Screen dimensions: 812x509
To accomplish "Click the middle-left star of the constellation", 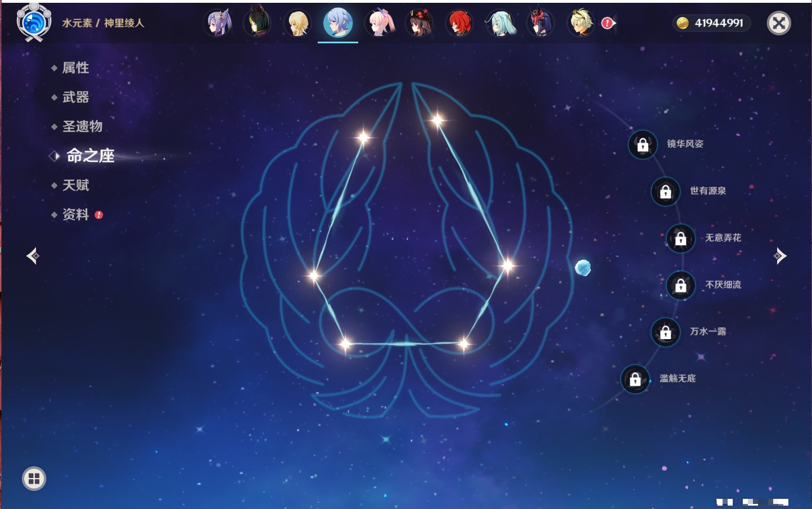I will [313, 275].
